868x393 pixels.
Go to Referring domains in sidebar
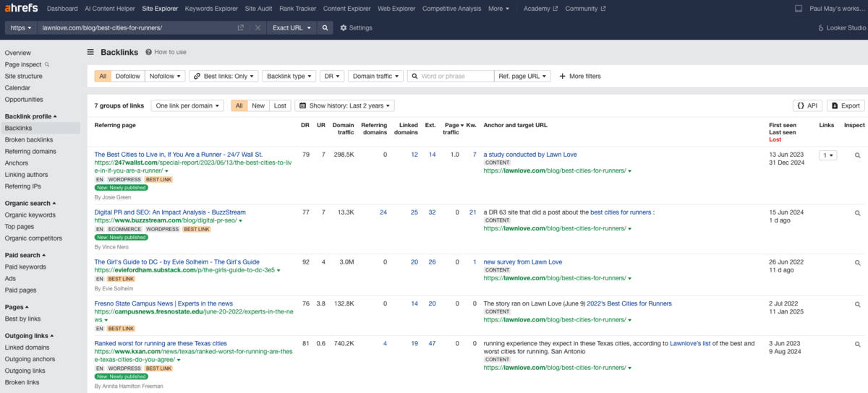point(30,152)
